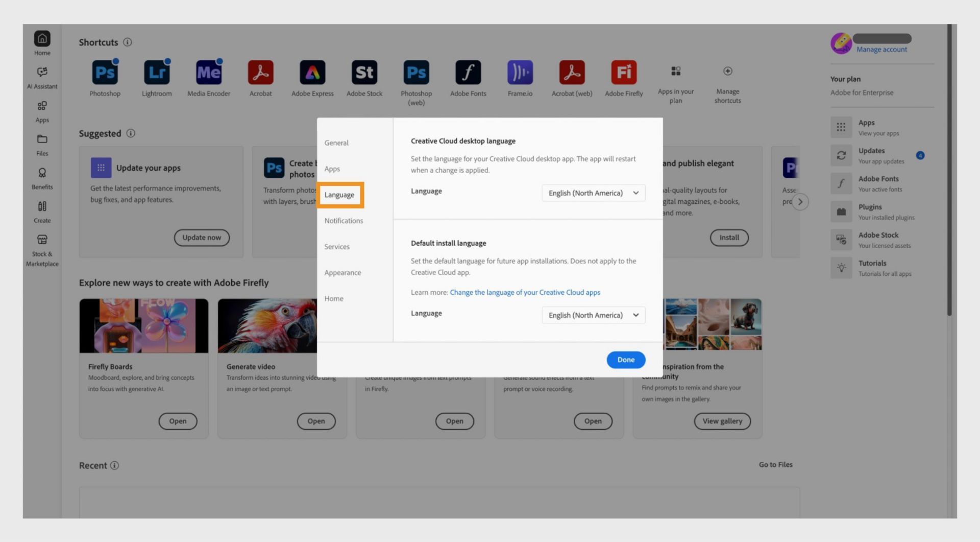The image size is (980, 542).
Task: Click Install button on suggested card
Action: click(729, 238)
